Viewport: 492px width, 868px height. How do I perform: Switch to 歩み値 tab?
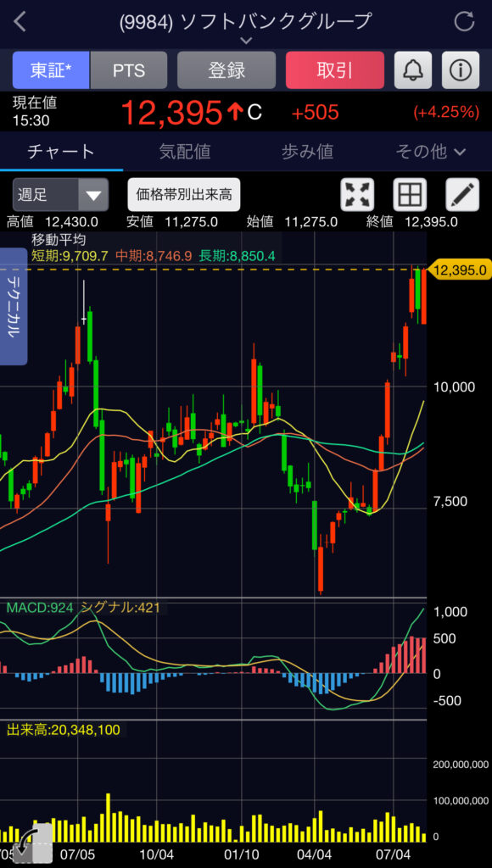[307, 151]
